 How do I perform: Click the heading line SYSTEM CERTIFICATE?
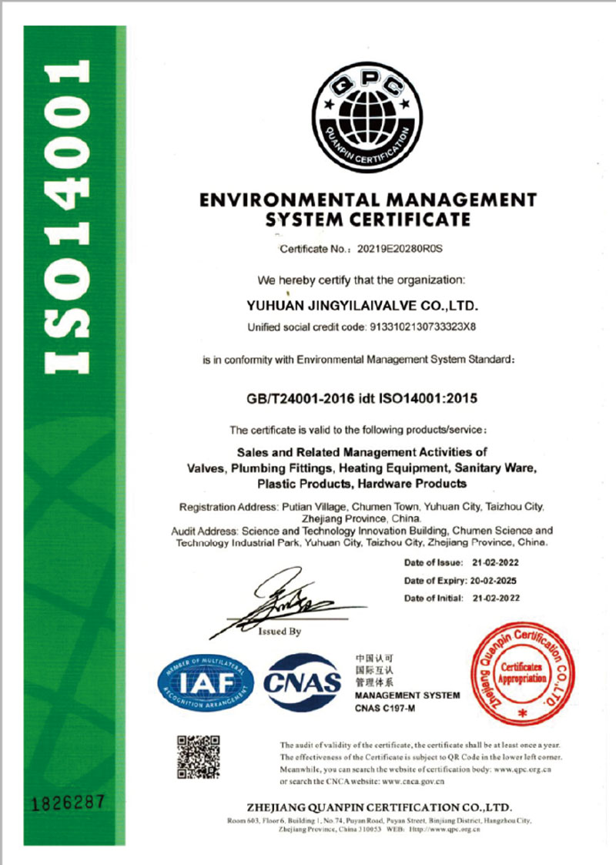pyautogui.click(x=368, y=220)
